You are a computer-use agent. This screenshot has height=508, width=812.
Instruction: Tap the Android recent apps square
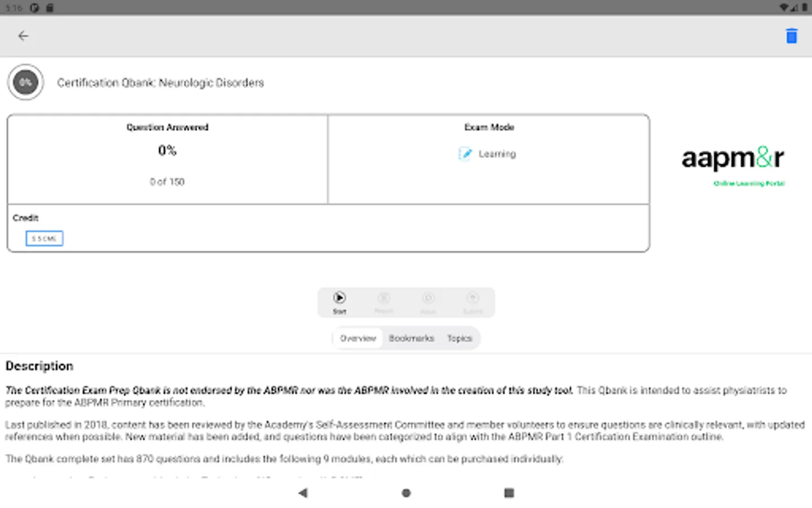point(509,493)
